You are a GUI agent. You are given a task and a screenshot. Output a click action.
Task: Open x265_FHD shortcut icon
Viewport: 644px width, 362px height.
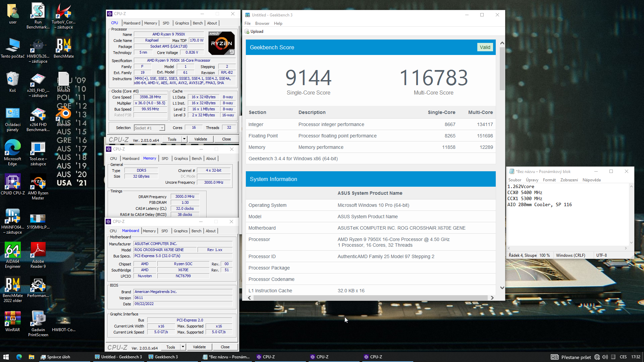pyautogui.click(x=38, y=84)
